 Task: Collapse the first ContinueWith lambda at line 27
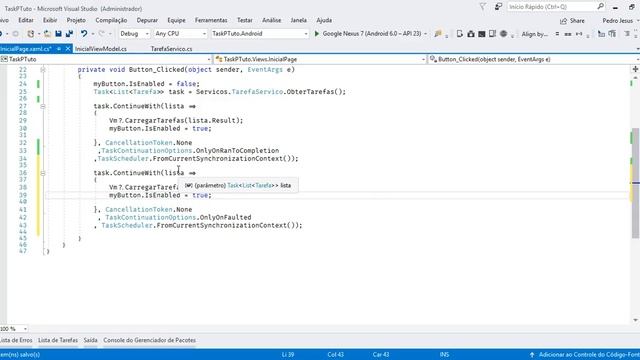point(42,106)
